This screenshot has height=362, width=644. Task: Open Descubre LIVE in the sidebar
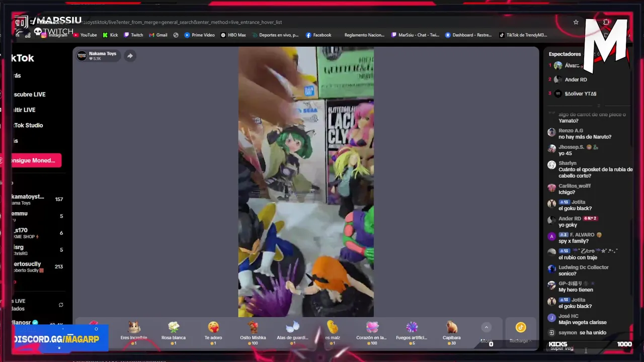(29, 95)
